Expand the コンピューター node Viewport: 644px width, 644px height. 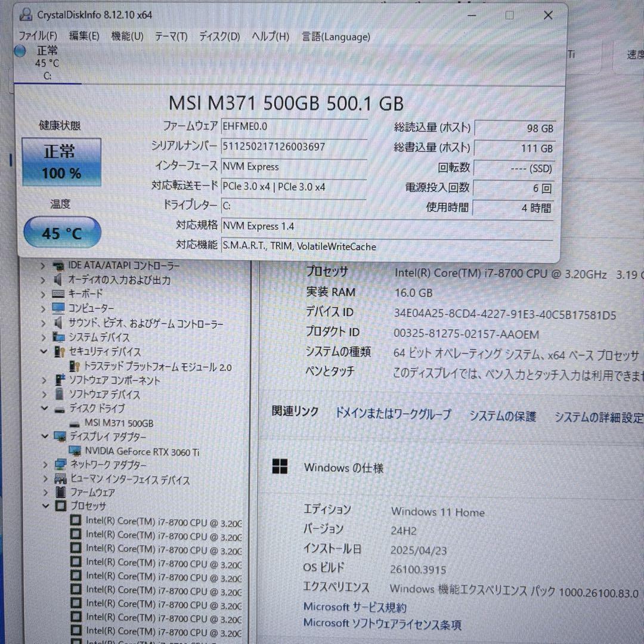coord(43,308)
